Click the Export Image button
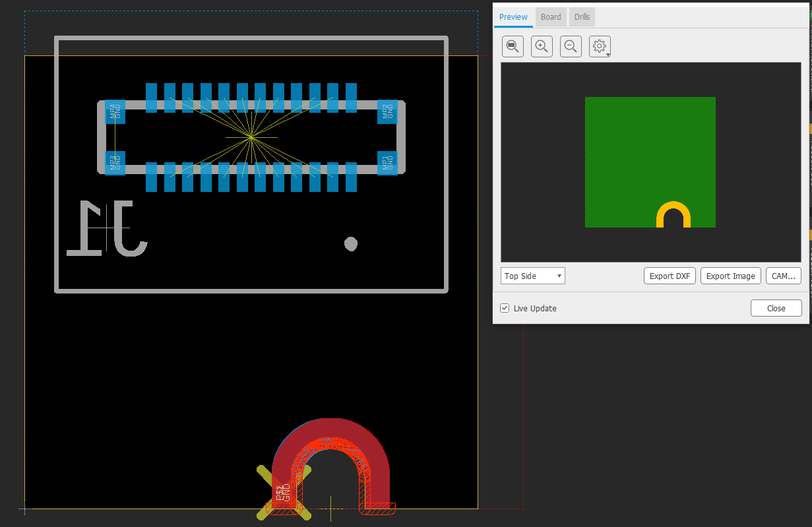The width and height of the screenshot is (812, 527). (730, 276)
